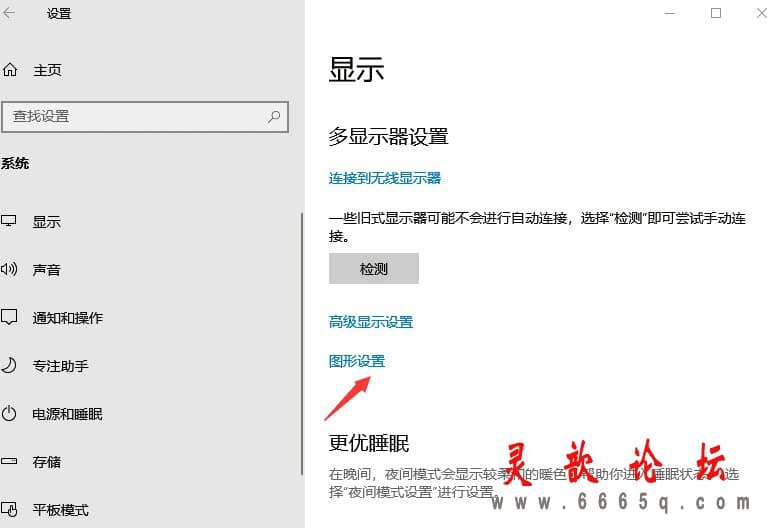
Task: Maximize the 设置 window
Action: pos(716,13)
